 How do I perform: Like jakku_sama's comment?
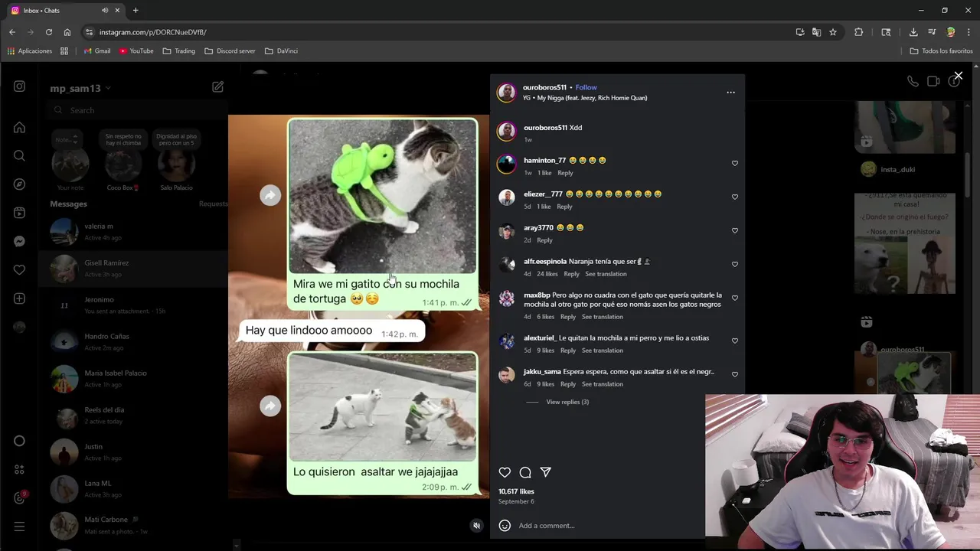[x=734, y=374]
